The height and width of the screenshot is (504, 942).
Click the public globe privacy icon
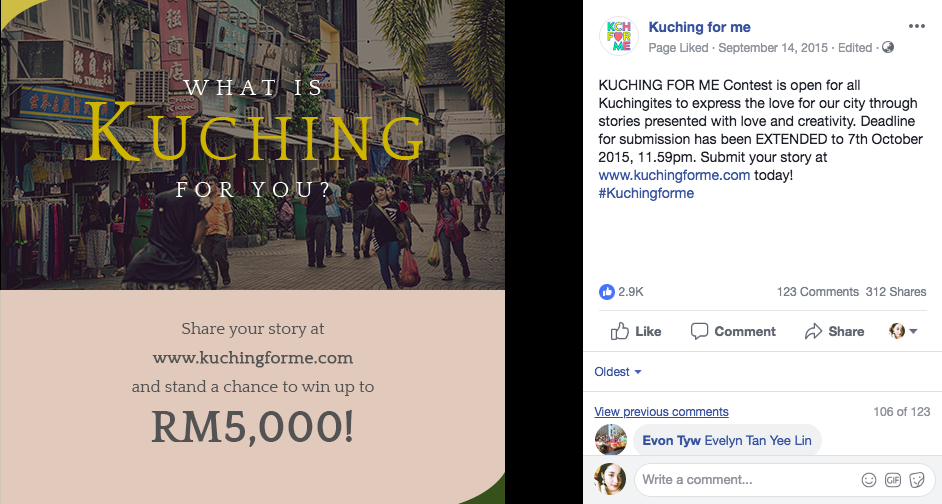point(888,47)
